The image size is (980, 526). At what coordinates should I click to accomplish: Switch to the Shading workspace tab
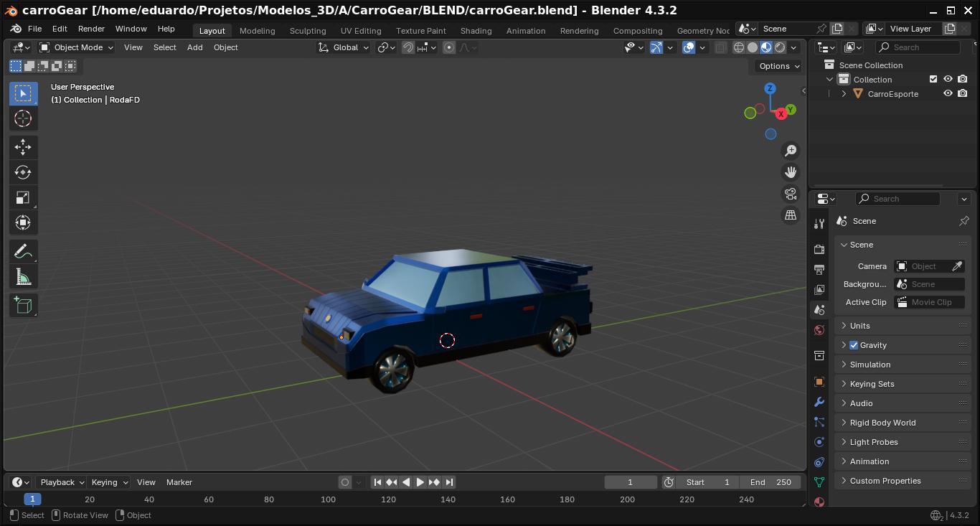pyautogui.click(x=476, y=31)
